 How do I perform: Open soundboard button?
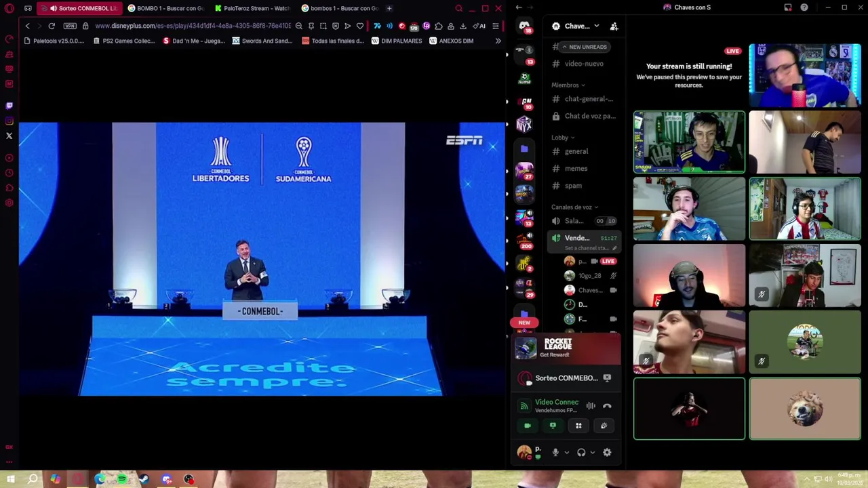[604, 426]
